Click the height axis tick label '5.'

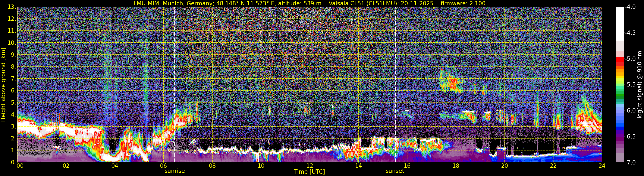13,102
